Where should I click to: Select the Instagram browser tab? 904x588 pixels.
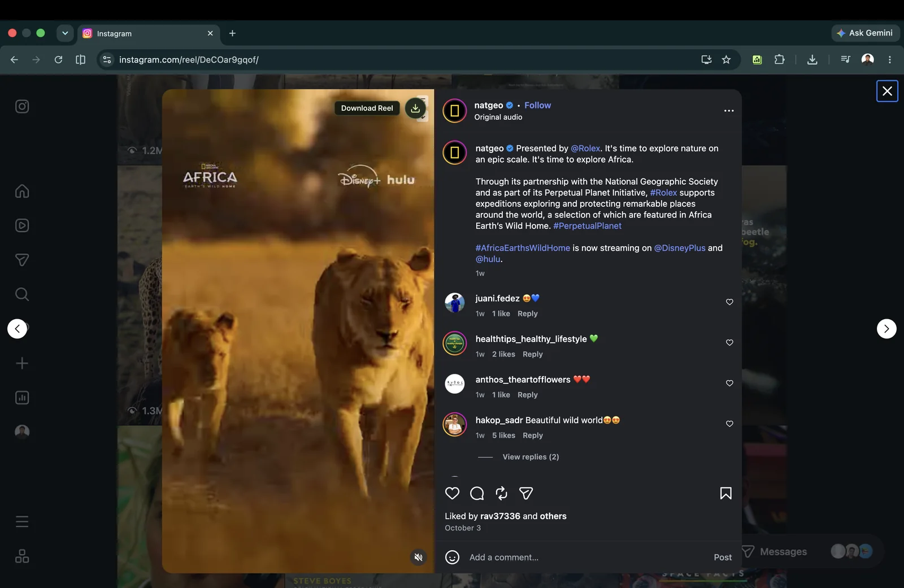(148, 33)
